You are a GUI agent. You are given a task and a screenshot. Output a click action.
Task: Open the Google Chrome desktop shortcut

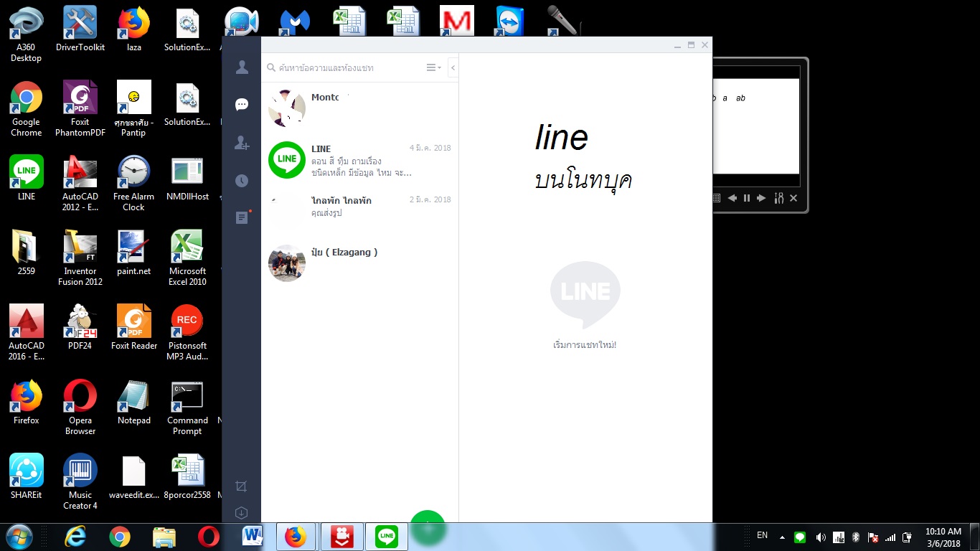pyautogui.click(x=27, y=109)
